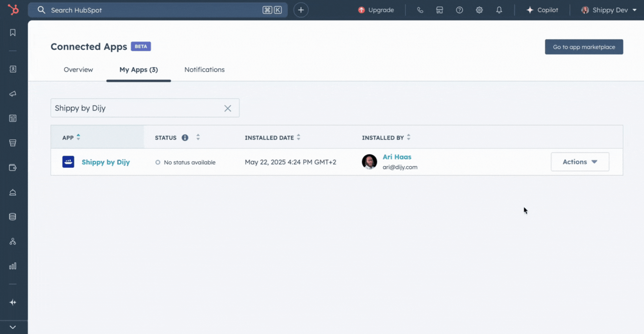The height and width of the screenshot is (334, 644).
Task: Click the Ari Haas avatar photo
Action: tap(369, 162)
